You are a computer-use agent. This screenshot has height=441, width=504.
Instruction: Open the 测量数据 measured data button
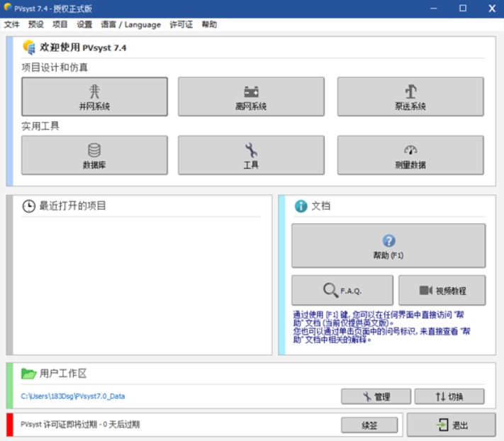410,155
